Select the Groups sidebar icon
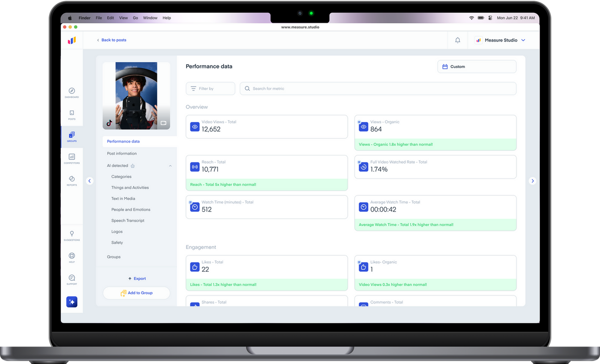This screenshot has width=600, height=364. click(72, 135)
